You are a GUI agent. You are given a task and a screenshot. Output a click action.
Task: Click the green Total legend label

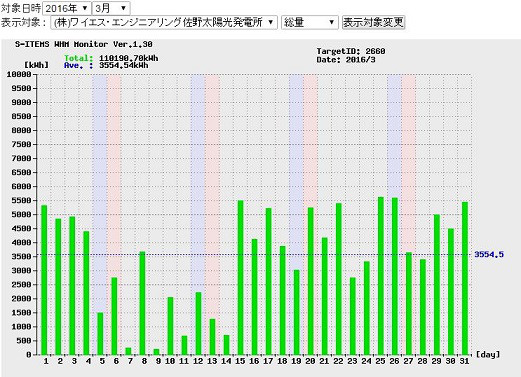coord(78,58)
